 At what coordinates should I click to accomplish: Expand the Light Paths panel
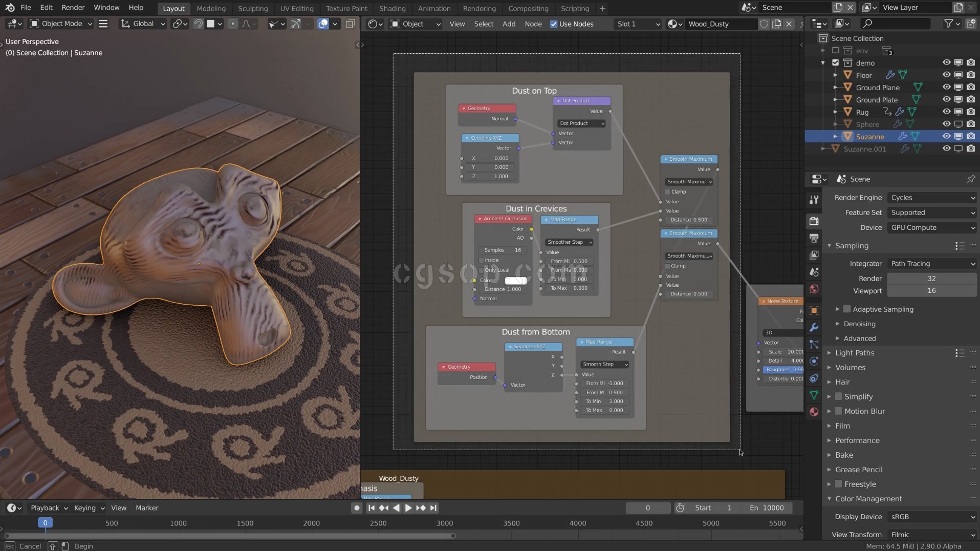click(855, 353)
